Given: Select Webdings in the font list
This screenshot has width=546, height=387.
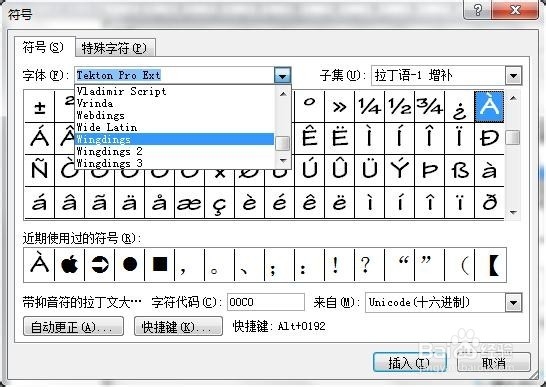Looking at the screenshot, I should [174, 115].
